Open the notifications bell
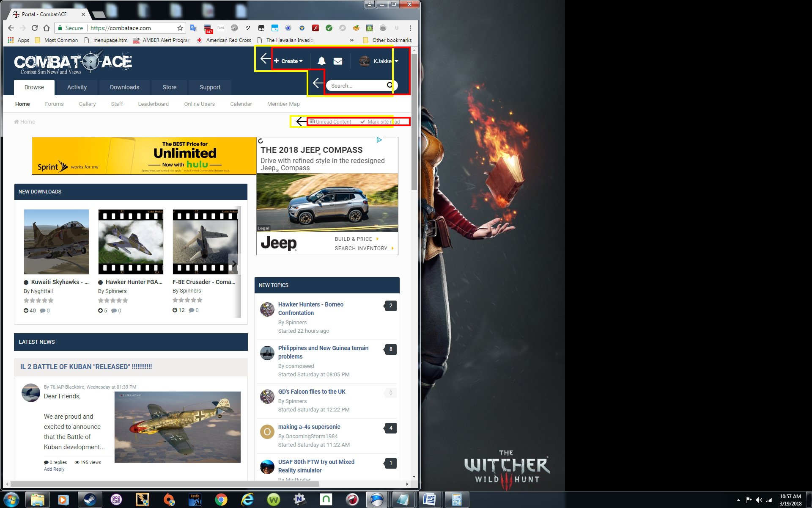The width and height of the screenshot is (812, 508). (321, 61)
